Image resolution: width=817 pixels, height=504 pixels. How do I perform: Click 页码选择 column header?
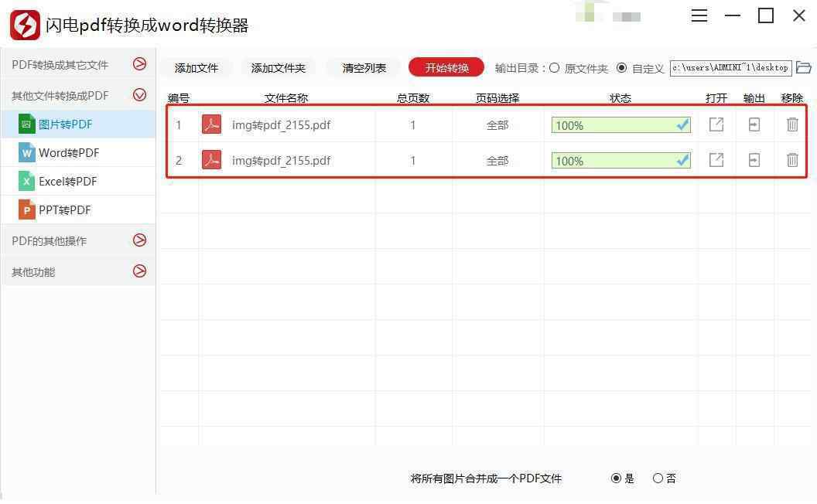coord(497,98)
